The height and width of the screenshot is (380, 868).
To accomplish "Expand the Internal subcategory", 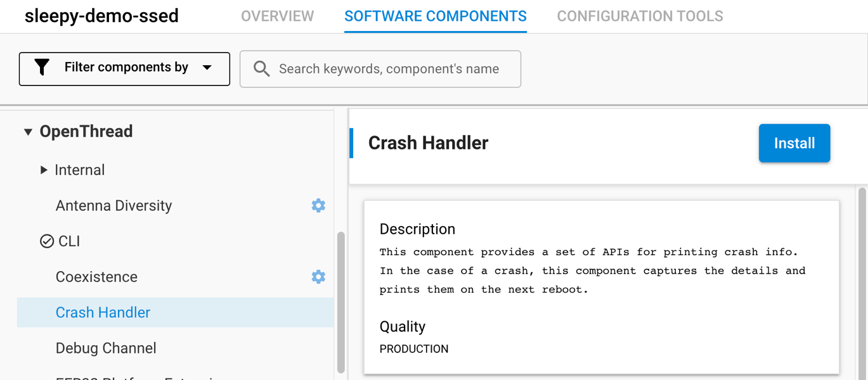I will coord(44,170).
